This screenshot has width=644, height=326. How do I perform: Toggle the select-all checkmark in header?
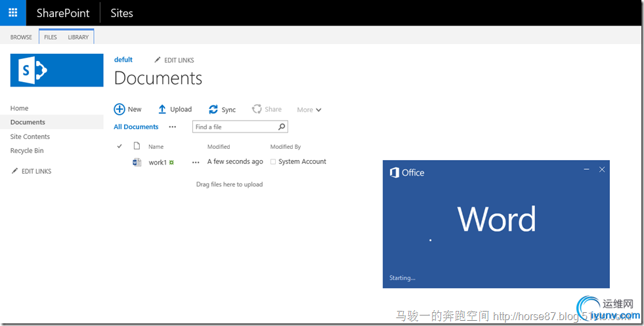(119, 146)
